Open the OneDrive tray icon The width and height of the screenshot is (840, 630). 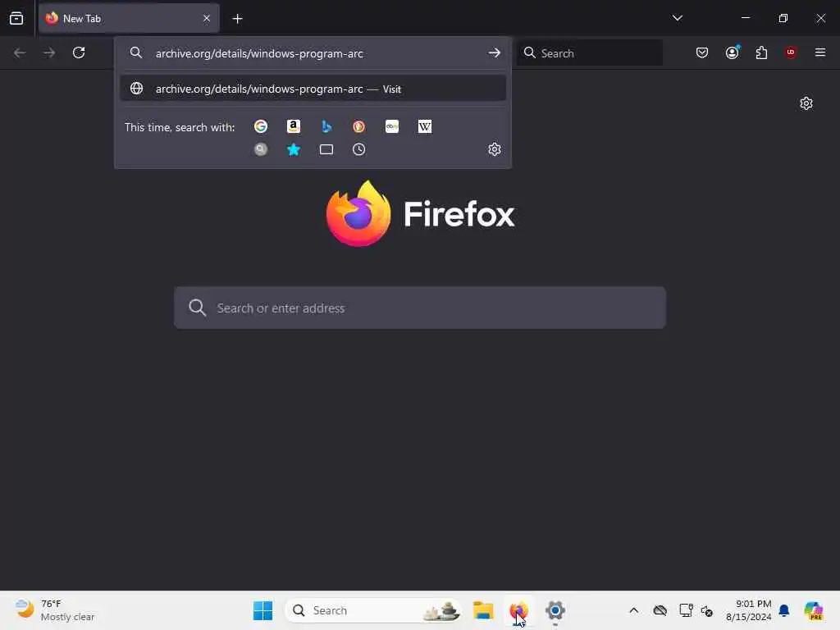point(660,610)
